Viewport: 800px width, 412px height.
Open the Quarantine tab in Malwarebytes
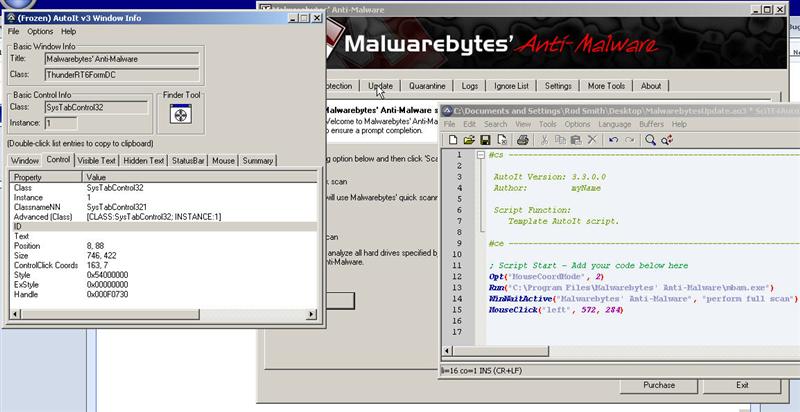[x=427, y=86]
